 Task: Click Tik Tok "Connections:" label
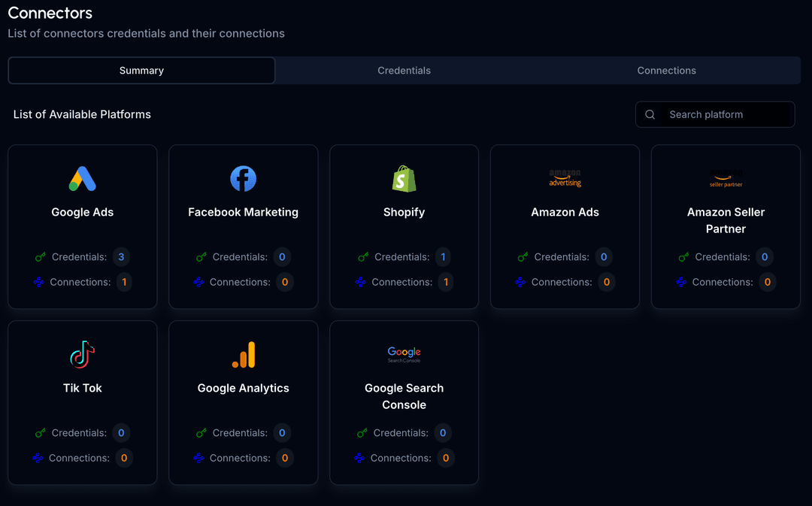coord(79,459)
